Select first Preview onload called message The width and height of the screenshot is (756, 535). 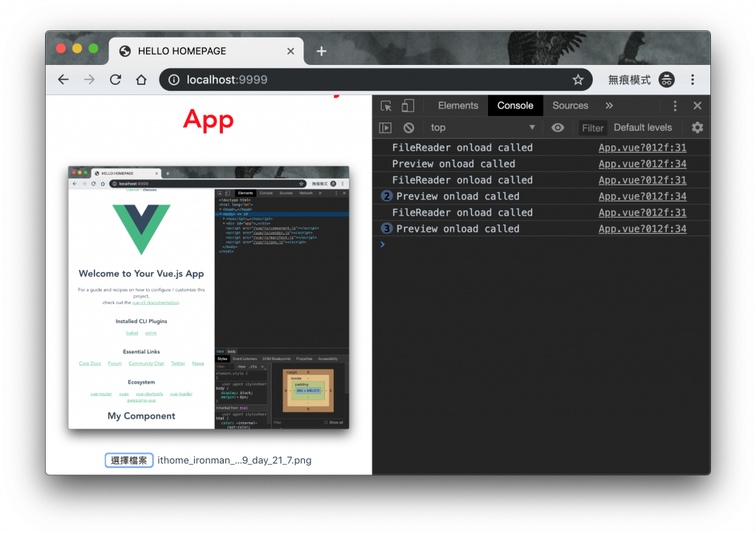(454, 164)
